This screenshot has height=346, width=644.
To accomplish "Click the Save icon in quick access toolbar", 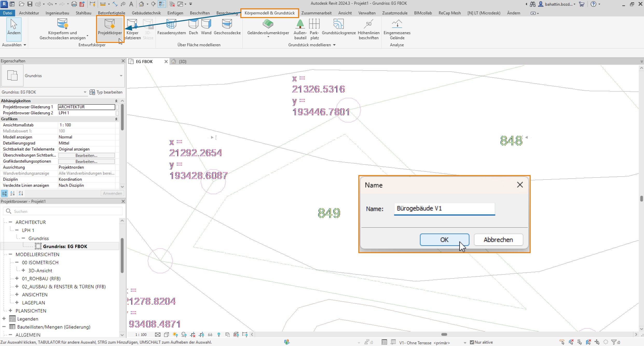I will 30,4.
